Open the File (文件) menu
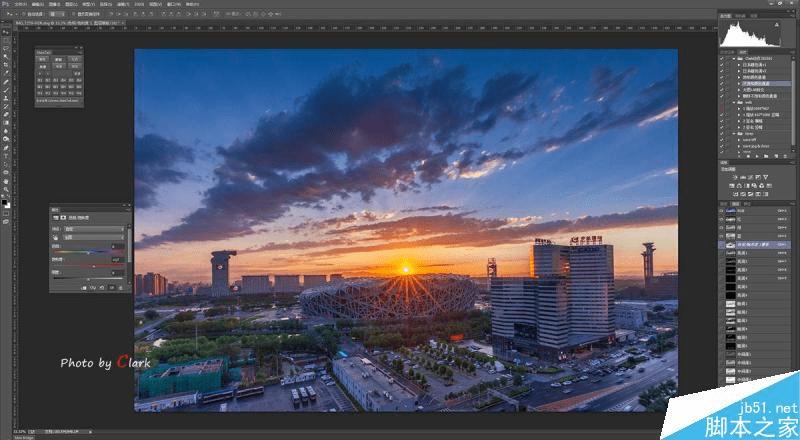Image resolution: width=800 pixels, height=440 pixels. (x=20, y=4)
